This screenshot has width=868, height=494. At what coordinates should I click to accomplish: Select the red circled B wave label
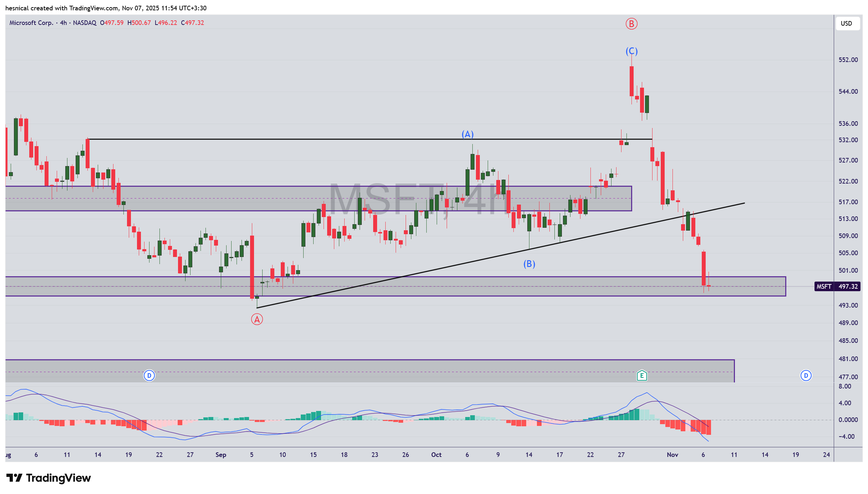coord(631,24)
